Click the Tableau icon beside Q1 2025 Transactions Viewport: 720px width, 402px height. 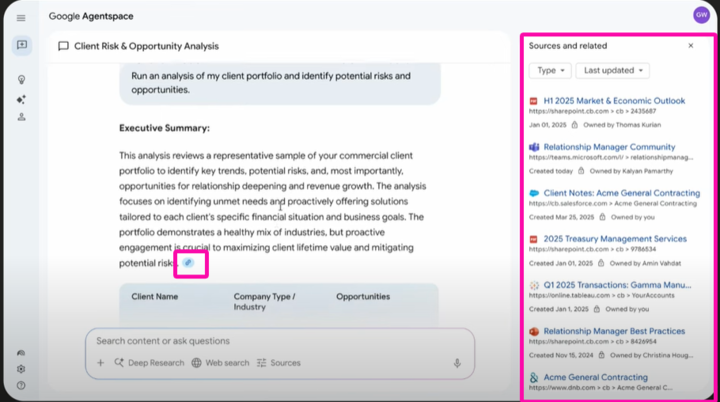[x=534, y=285]
